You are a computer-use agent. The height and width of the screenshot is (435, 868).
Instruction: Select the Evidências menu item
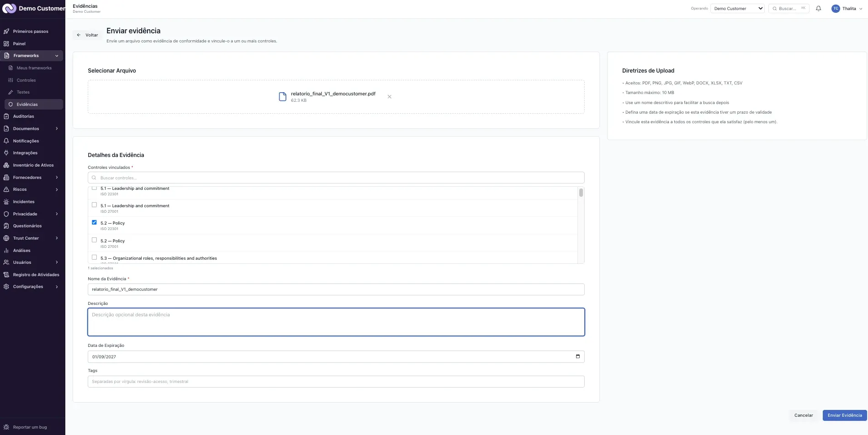[34, 105]
